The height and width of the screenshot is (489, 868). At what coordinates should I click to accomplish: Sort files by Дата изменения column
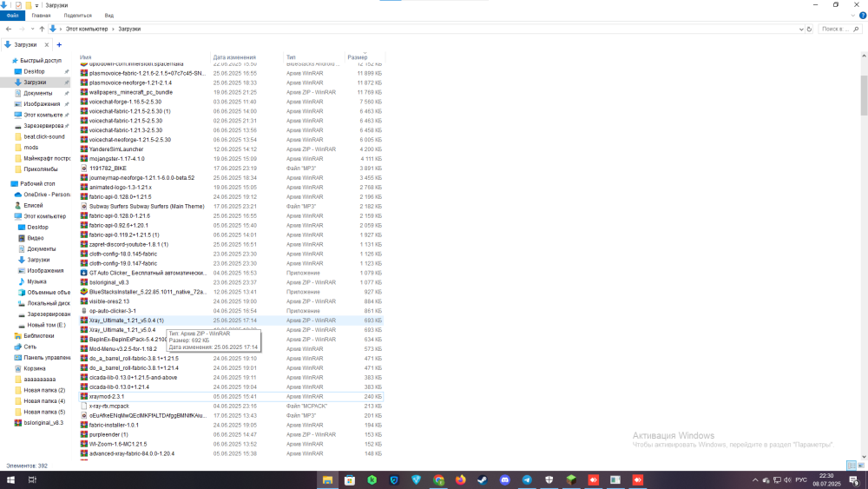coord(234,57)
